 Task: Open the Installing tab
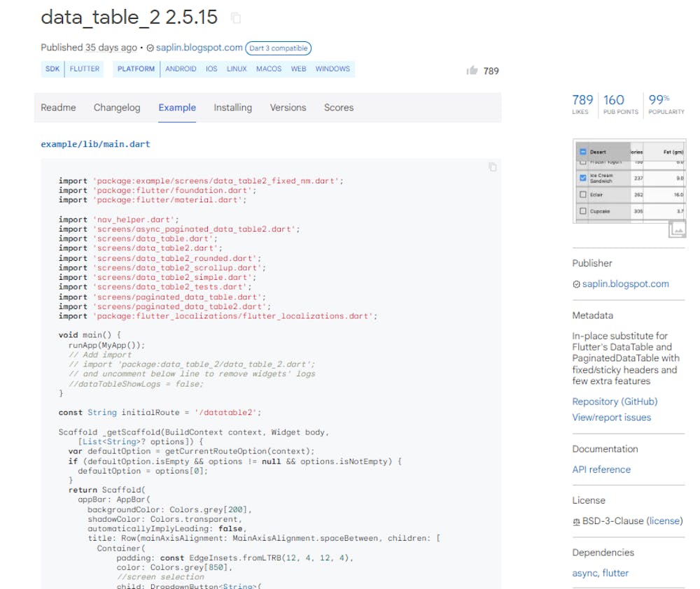tap(232, 108)
